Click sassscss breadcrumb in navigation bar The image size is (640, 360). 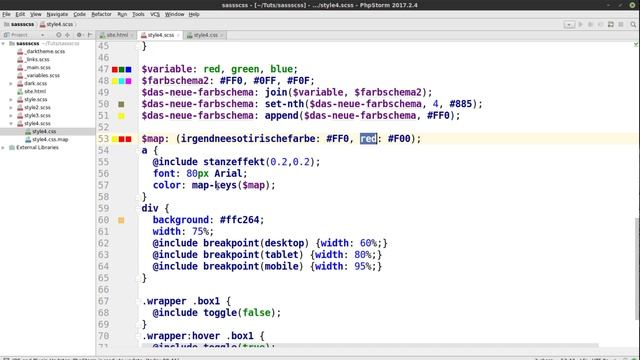[x=19, y=24]
